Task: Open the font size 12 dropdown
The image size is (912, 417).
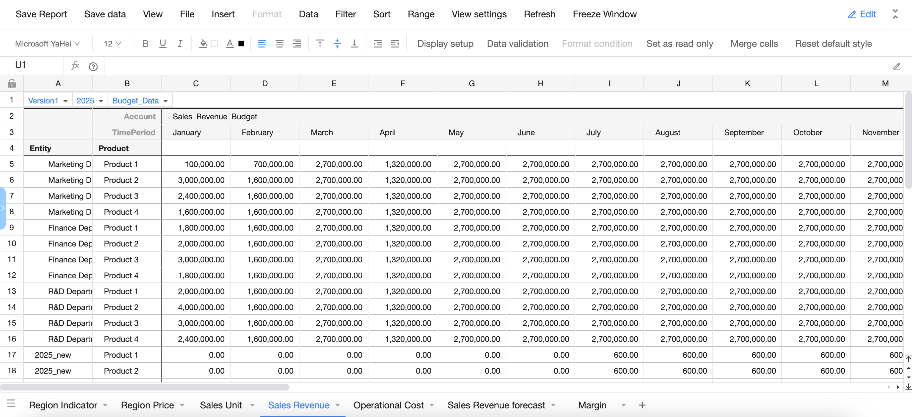Action: point(113,44)
